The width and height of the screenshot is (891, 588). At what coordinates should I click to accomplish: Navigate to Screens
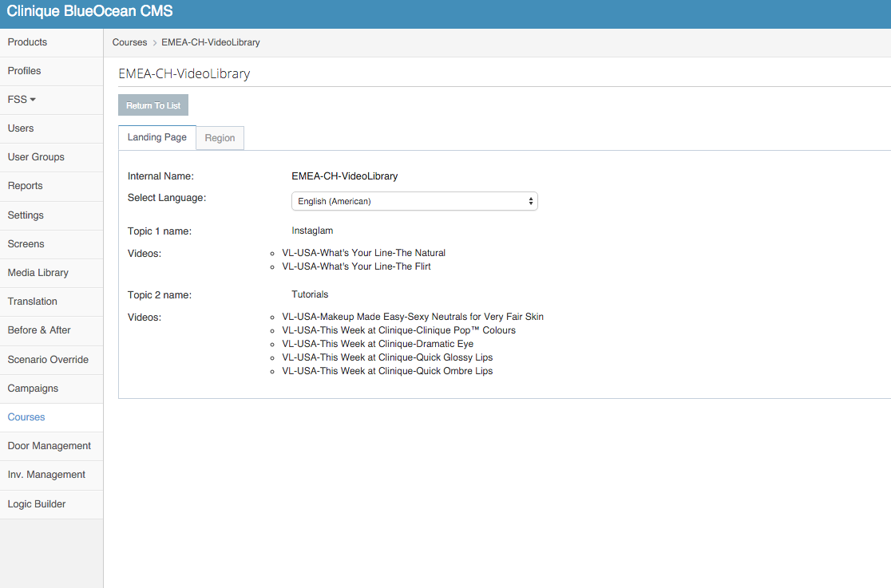tap(51, 244)
